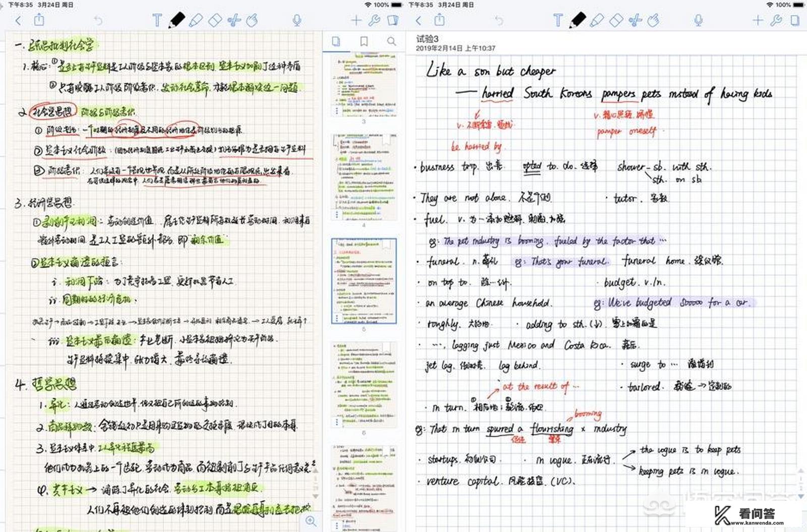Tap the left status bar time 下午8:35
This screenshot has width=807, height=532.
[x=20, y=5]
